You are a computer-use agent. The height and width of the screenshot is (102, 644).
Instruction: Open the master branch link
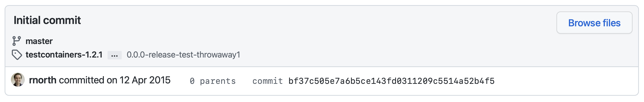[x=39, y=41]
